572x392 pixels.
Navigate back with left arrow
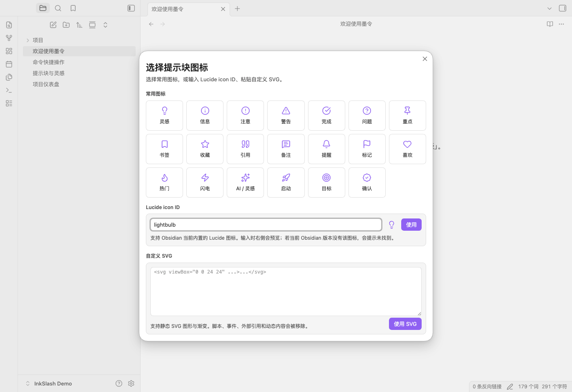[151, 24]
